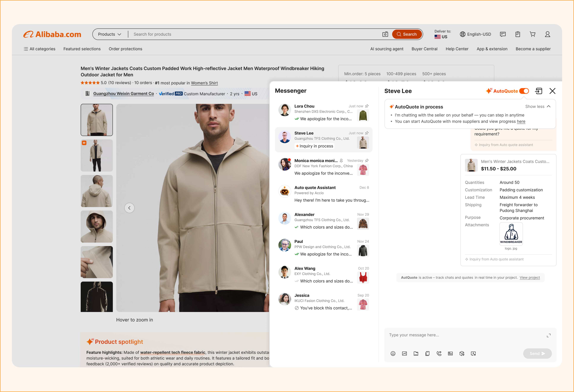
Task: Pin the Lora Chou conversation
Action: (x=367, y=106)
